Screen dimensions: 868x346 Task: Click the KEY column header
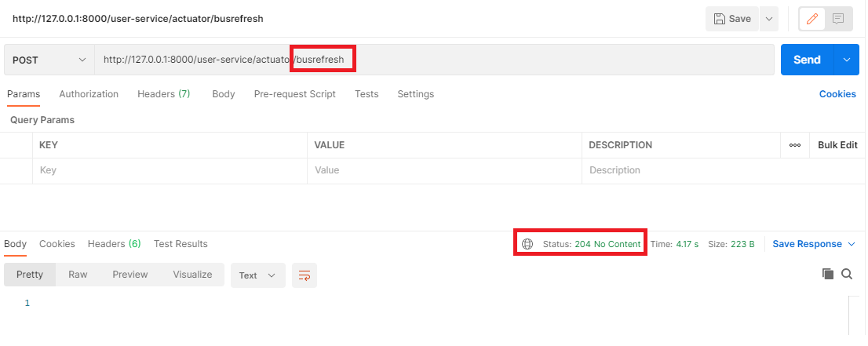tap(49, 145)
